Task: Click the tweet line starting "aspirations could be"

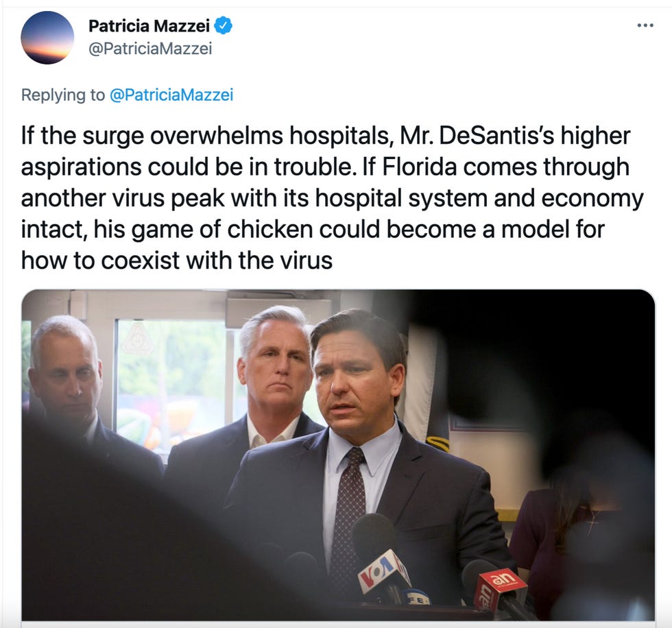Action: coord(325,167)
